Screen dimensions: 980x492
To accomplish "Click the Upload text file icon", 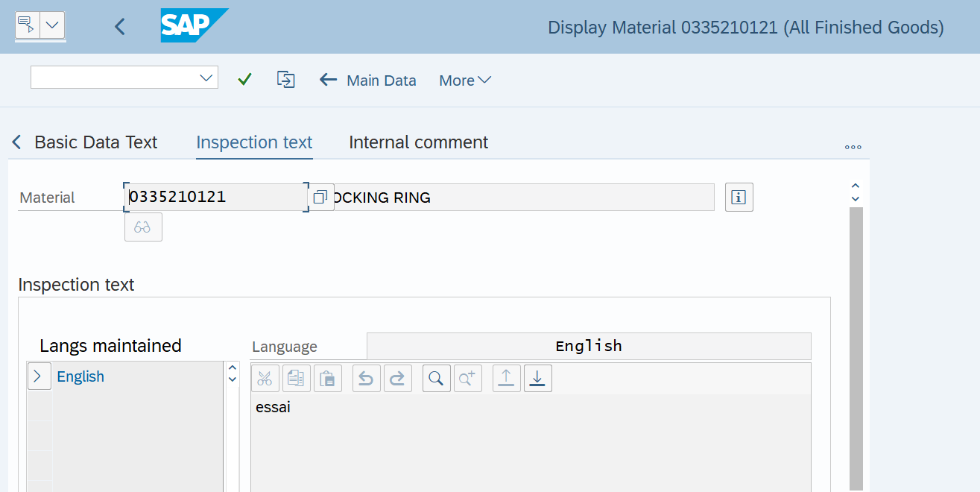I will coord(506,378).
